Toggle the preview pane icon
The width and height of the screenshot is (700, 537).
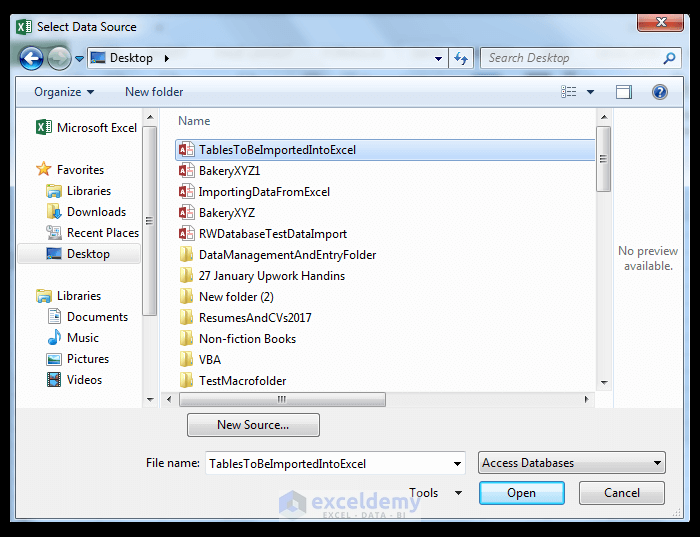pyautogui.click(x=624, y=92)
